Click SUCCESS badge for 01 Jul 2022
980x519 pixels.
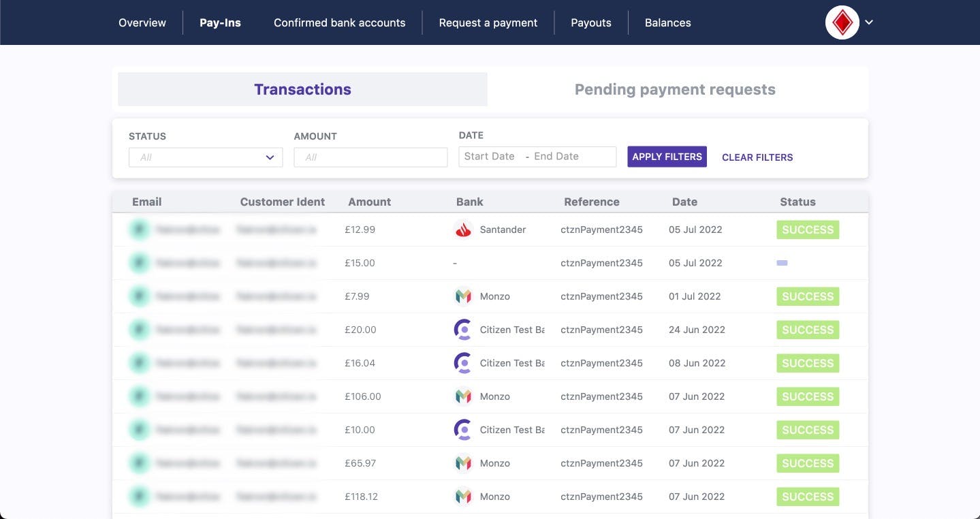808,296
